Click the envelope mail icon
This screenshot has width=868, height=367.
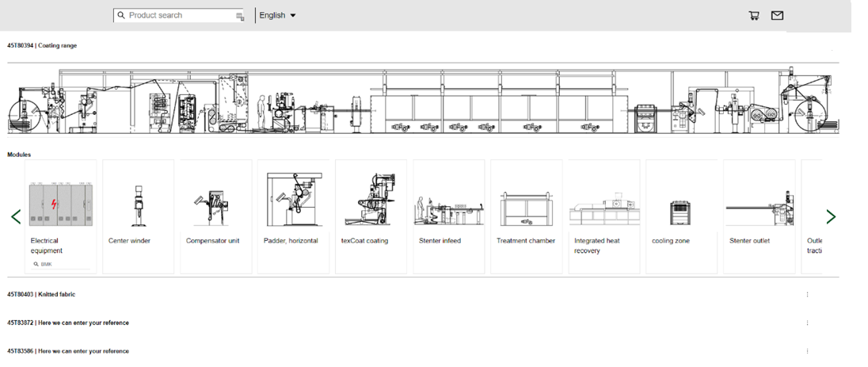coord(777,15)
